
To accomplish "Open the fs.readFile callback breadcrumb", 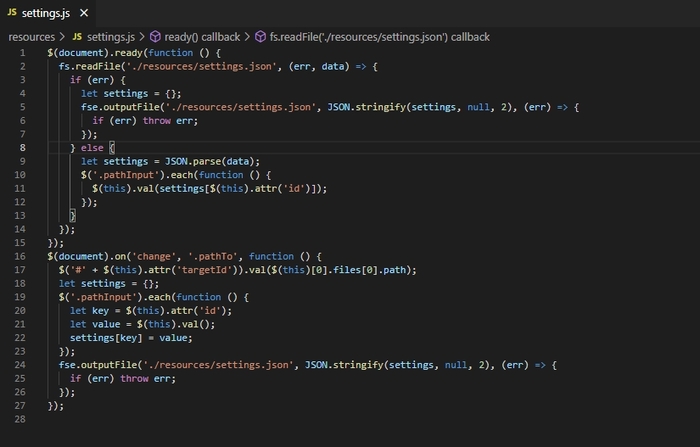I will 380,37.
